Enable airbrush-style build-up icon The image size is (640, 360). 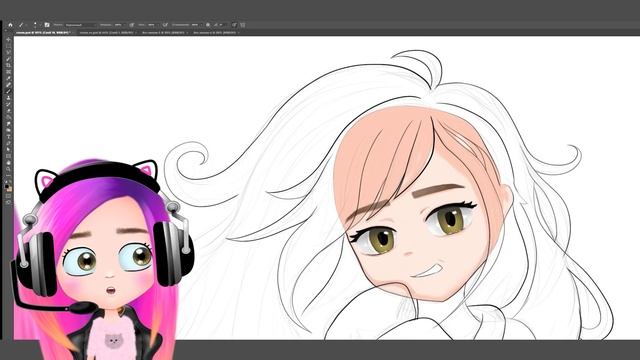coord(165,25)
